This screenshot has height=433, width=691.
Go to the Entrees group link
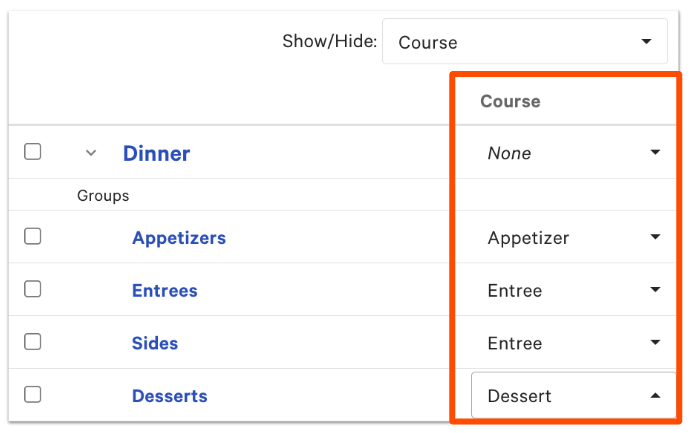165,291
